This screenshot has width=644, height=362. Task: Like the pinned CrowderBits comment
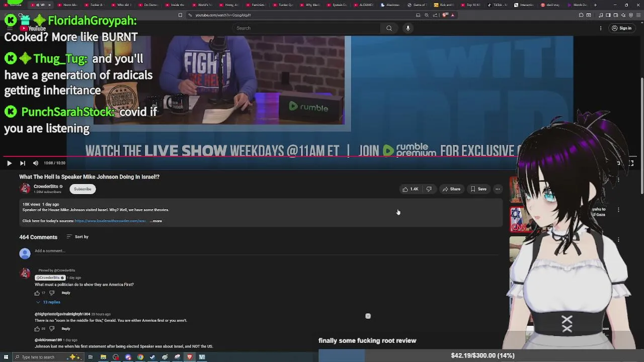click(37, 293)
